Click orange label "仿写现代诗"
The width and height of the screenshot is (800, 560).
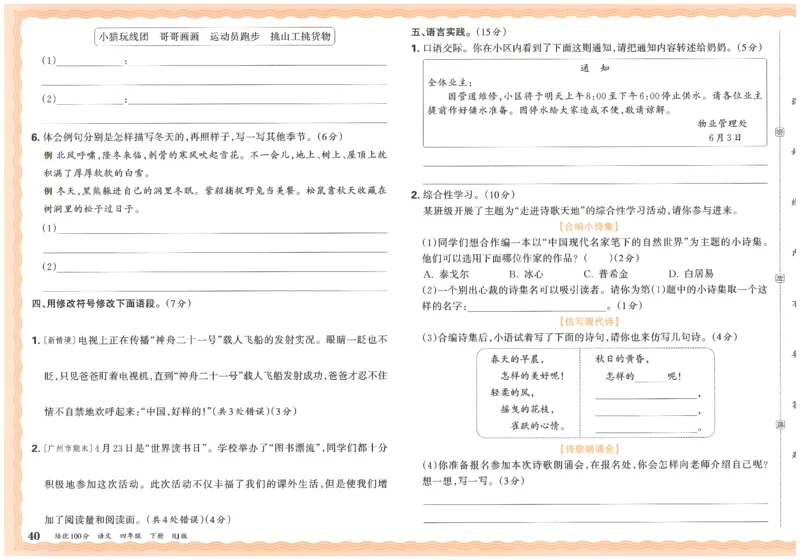(x=589, y=322)
